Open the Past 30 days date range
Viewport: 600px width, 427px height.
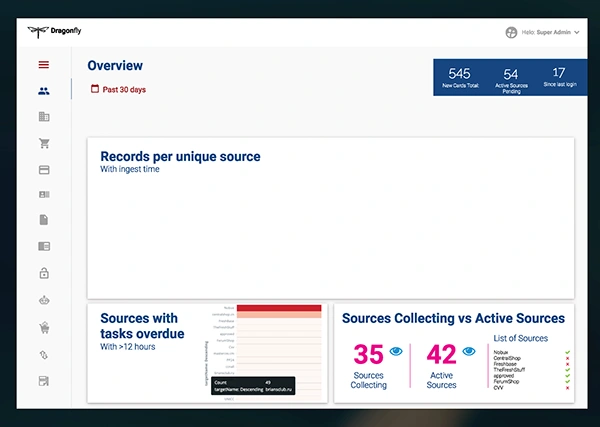pyautogui.click(x=118, y=89)
